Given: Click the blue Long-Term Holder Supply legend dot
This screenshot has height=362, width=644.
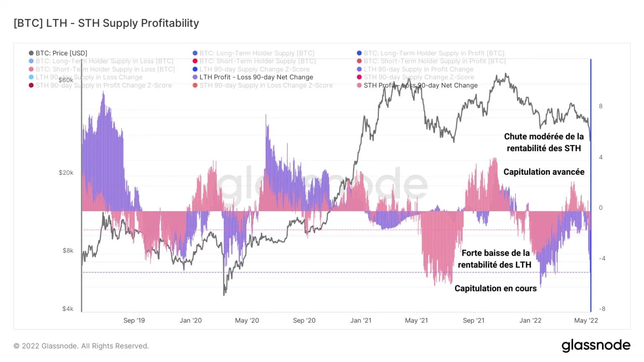Looking at the screenshot, I should (195, 53).
